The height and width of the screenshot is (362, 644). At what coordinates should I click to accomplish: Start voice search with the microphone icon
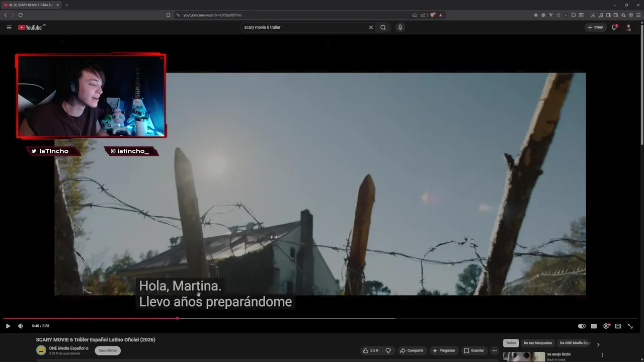click(400, 27)
